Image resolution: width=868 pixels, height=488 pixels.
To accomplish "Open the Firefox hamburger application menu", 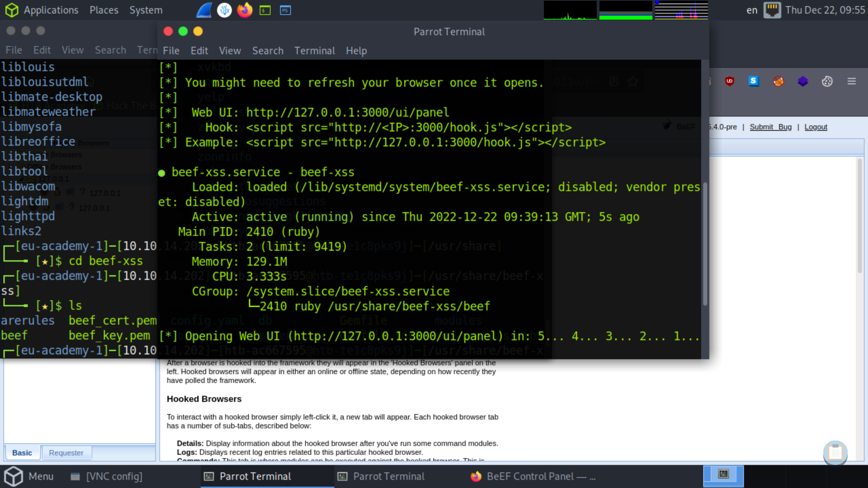I will pos(852,81).
